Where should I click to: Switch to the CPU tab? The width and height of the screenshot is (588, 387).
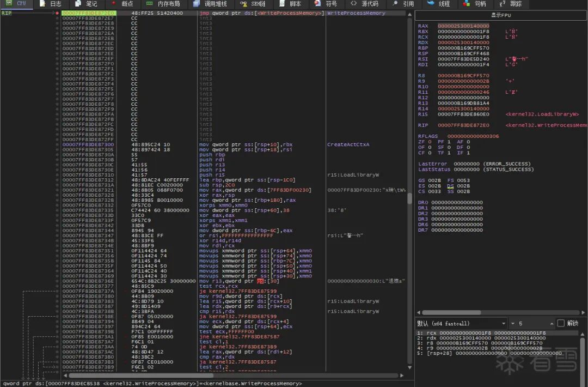[x=16, y=3]
